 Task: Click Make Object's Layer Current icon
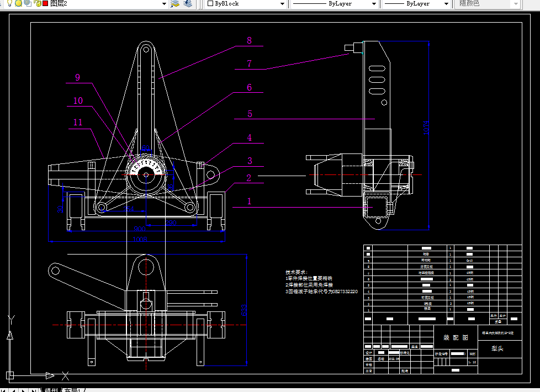point(175,4)
